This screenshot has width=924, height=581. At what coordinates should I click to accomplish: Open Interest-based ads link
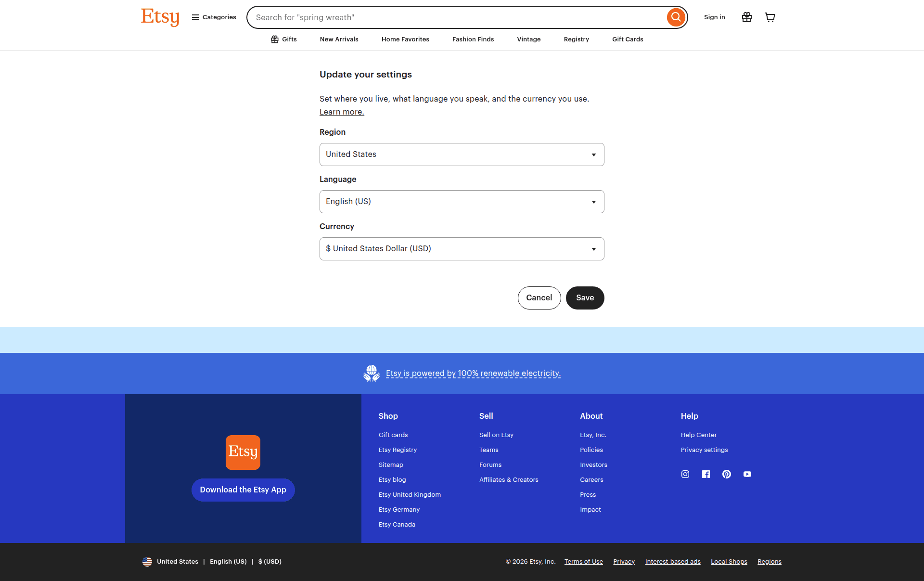(673, 562)
